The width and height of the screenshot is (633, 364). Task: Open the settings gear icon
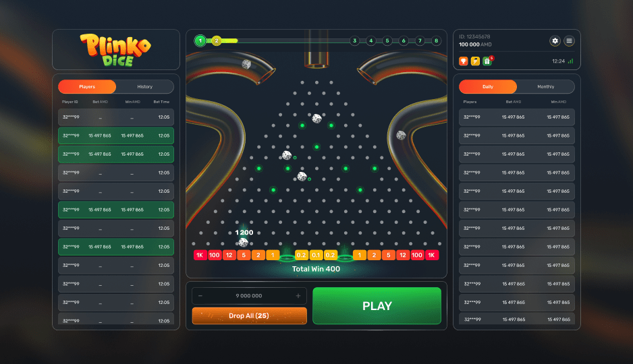coord(555,40)
